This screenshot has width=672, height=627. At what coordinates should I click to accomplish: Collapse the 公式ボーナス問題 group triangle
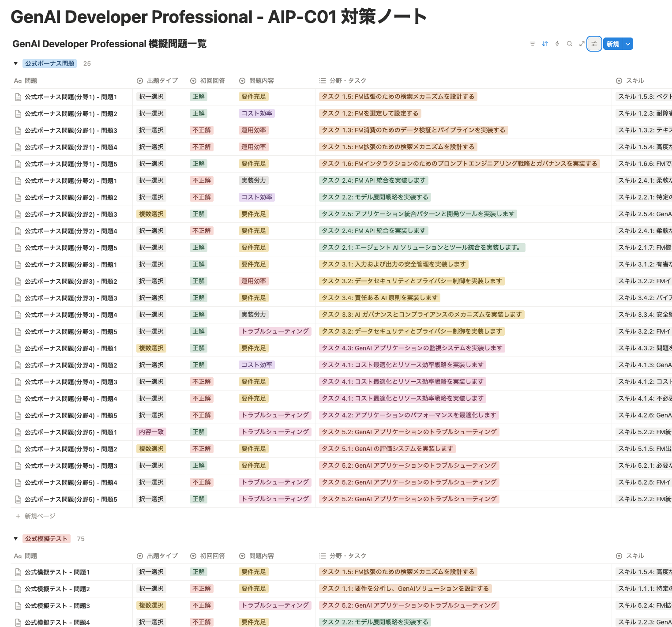(x=15, y=63)
